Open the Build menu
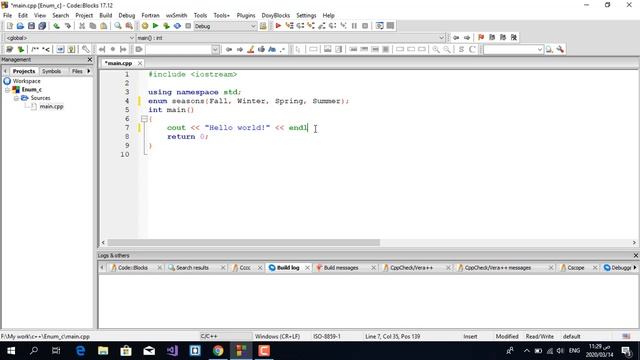The image size is (640, 360). point(106,15)
